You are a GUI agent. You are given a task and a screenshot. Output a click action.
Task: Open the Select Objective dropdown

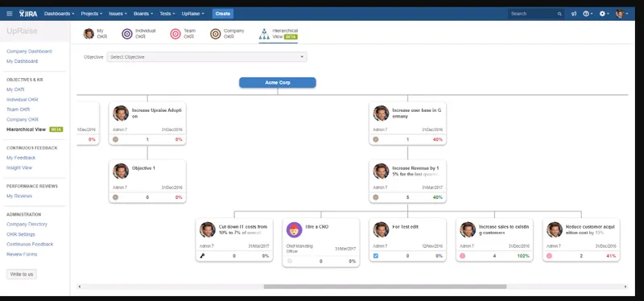click(207, 57)
